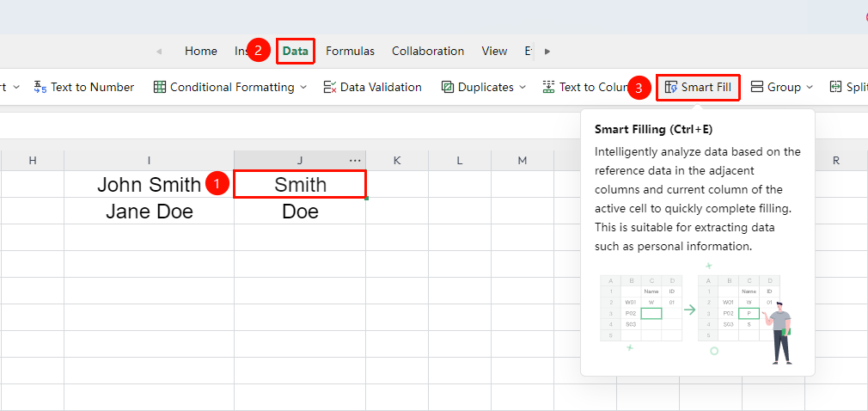Expand the Duplicates dropdown arrow

[x=522, y=88]
